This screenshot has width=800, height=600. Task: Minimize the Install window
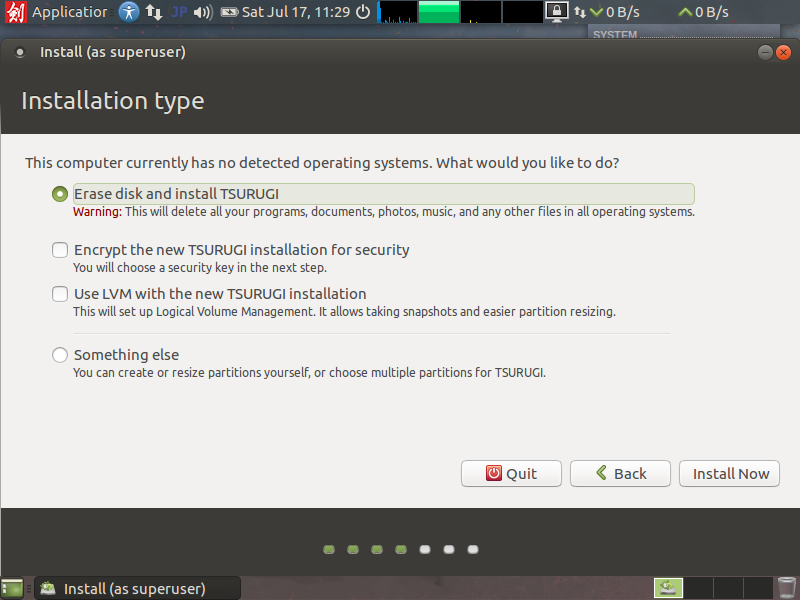click(765, 52)
